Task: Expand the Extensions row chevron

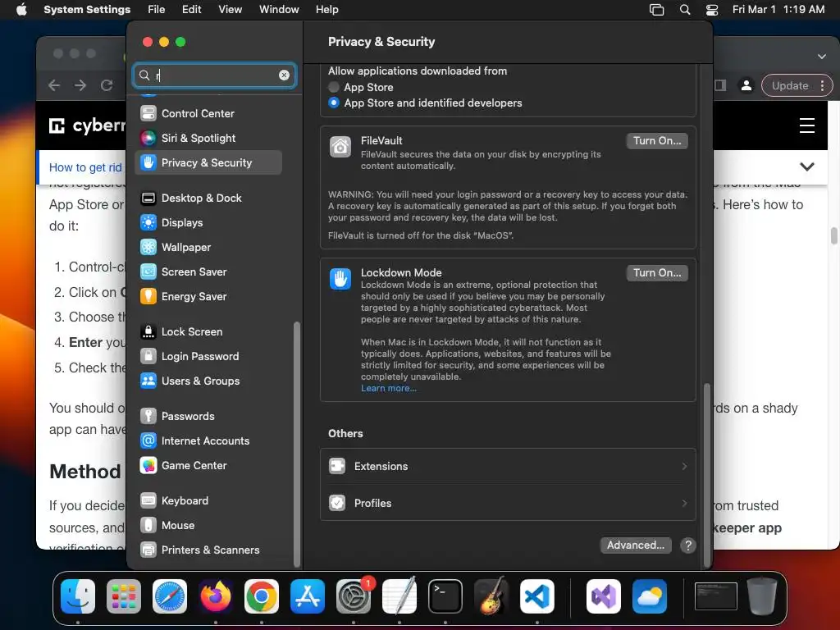Action: tap(684, 466)
